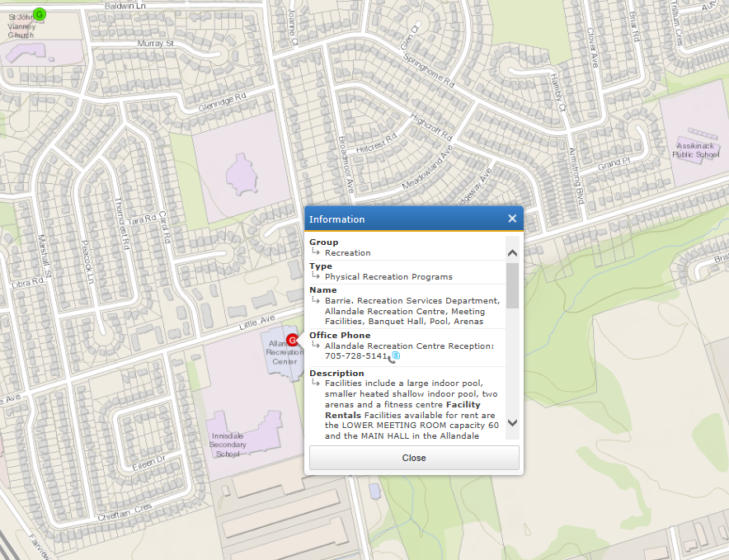The image size is (729, 560).
Task: Click the 'Hillcrest Rd' street label
Action: pos(377,143)
